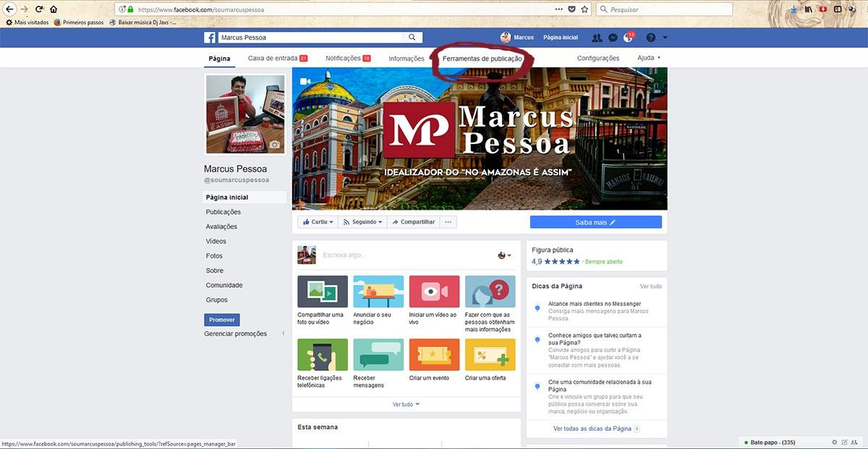Go to Página inicial in the top bar
Screen dimensions: 868x449
pyautogui.click(x=561, y=38)
